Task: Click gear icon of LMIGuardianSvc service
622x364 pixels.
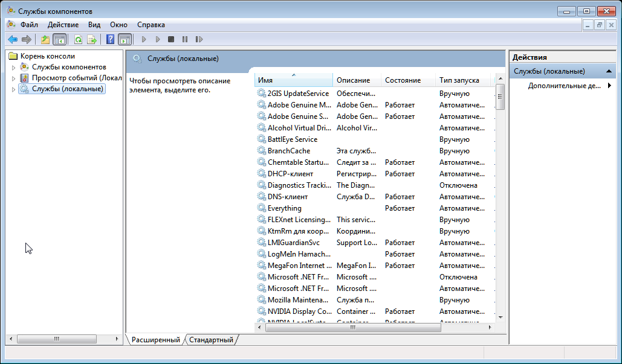Action: point(261,243)
